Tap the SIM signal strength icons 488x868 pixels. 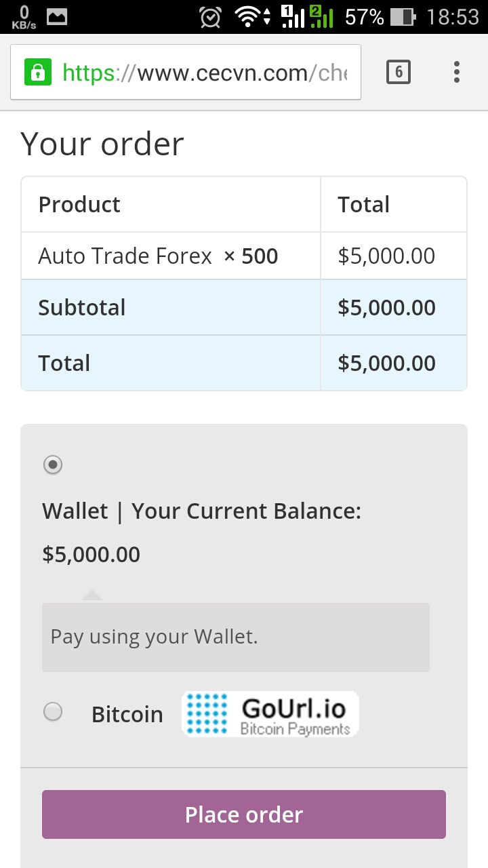click(x=307, y=17)
